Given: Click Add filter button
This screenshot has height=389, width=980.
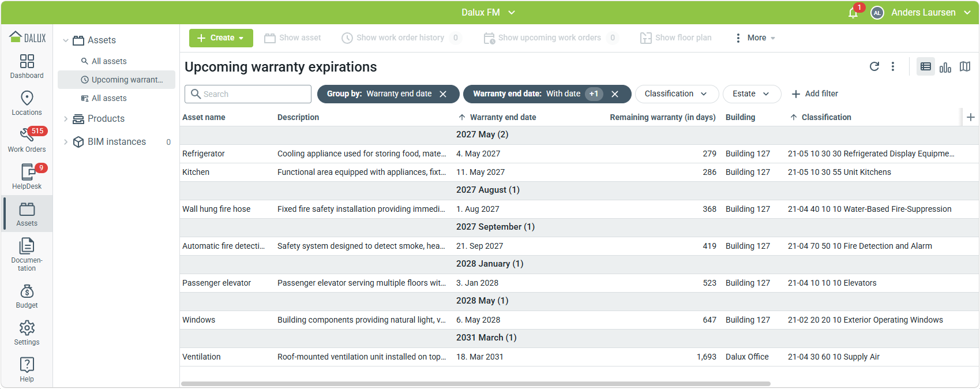Looking at the screenshot, I should (x=815, y=94).
